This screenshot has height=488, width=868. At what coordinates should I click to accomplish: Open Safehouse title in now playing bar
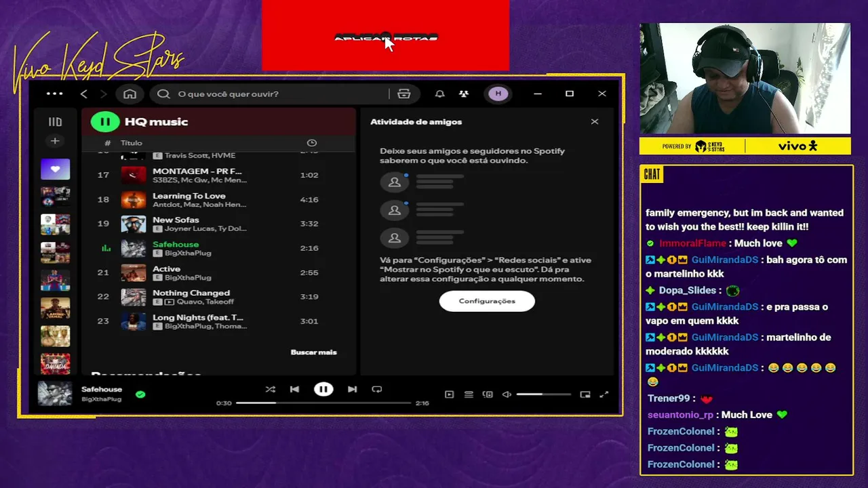click(x=102, y=390)
